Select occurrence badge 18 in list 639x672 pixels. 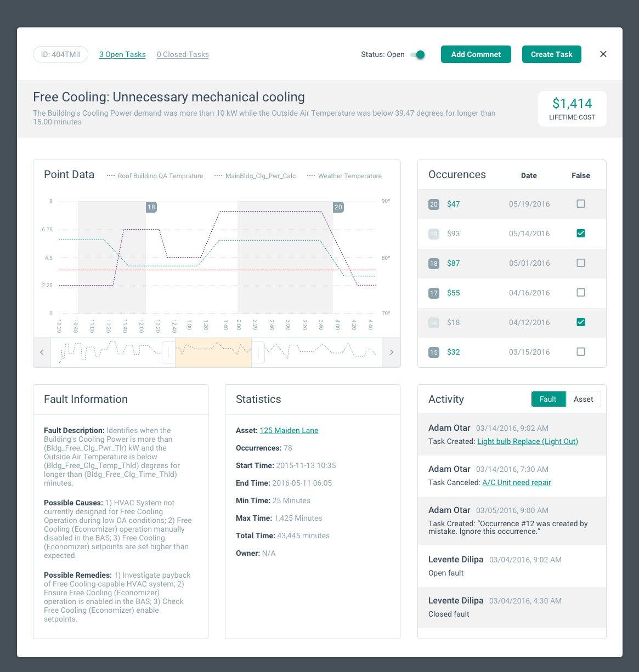coord(434,264)
